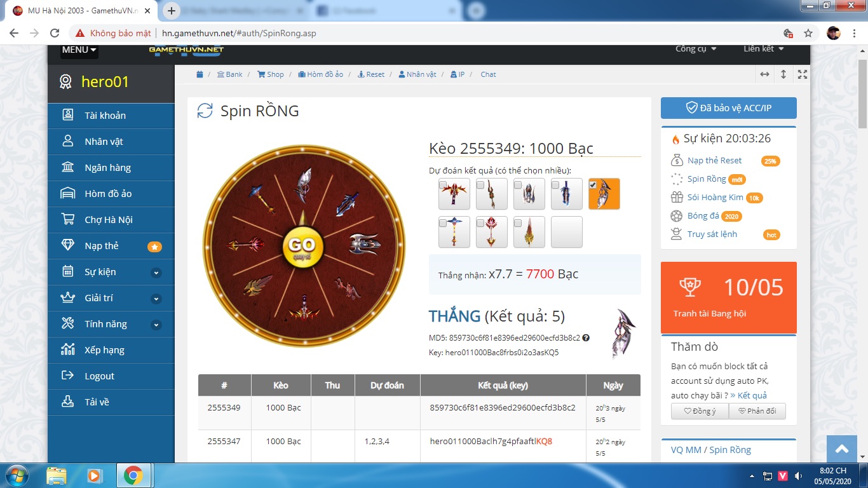Expand the Sự kiện sidebar submenu
868x488 pixels.
[x=156, y=273]
